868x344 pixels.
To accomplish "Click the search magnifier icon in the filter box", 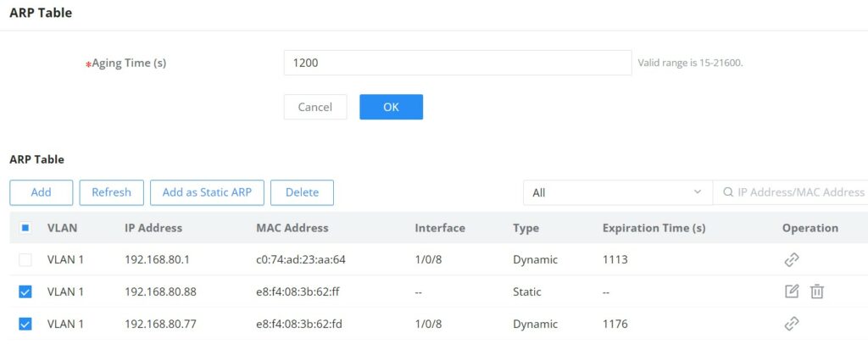I will click(728, 192).
